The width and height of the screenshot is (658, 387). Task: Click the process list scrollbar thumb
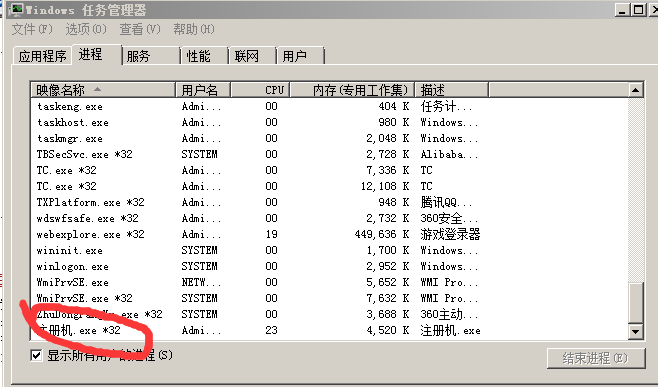636,302
